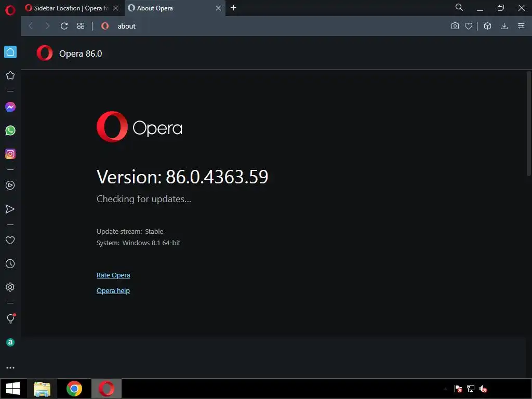Open WhatsApp in sidebar
This screenshot has width=532, height=399.
(x=10, y=130)
